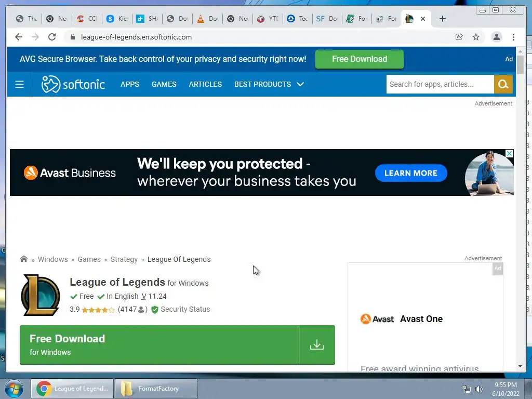Click the star rating for League of Legends

click(x=98, y=310)
